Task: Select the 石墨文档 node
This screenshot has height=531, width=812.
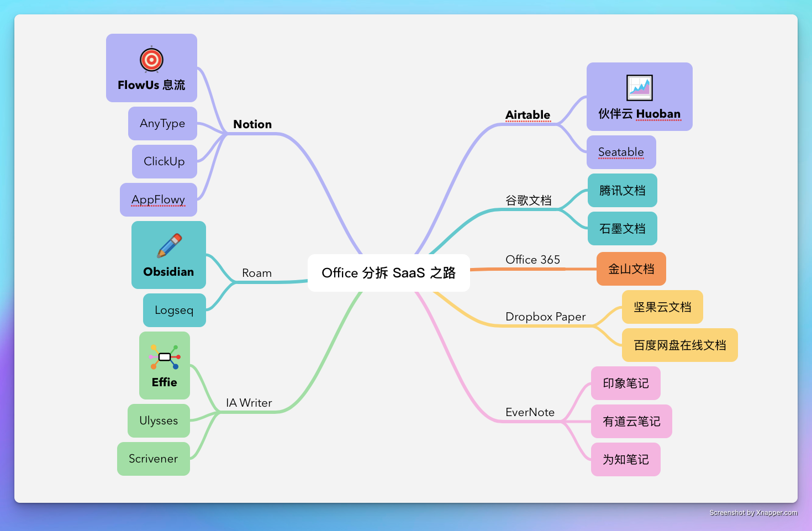Action: pos(623,228)
